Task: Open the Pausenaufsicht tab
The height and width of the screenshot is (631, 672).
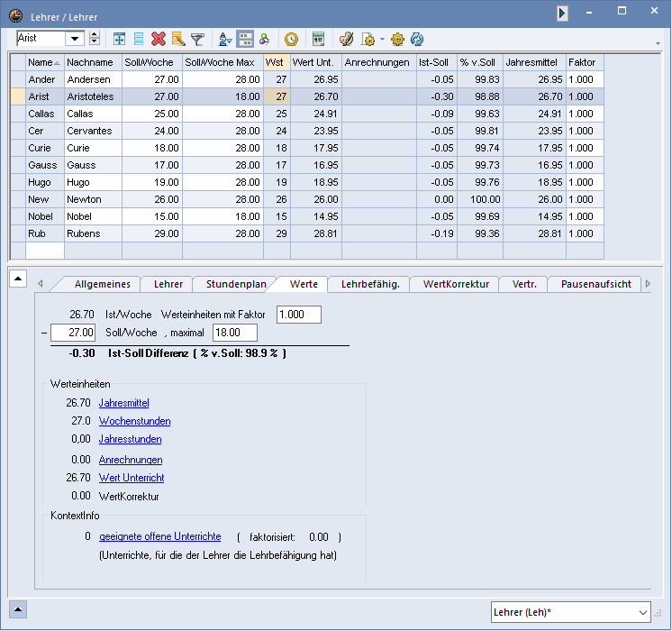Action: click(x=595, y=284)
